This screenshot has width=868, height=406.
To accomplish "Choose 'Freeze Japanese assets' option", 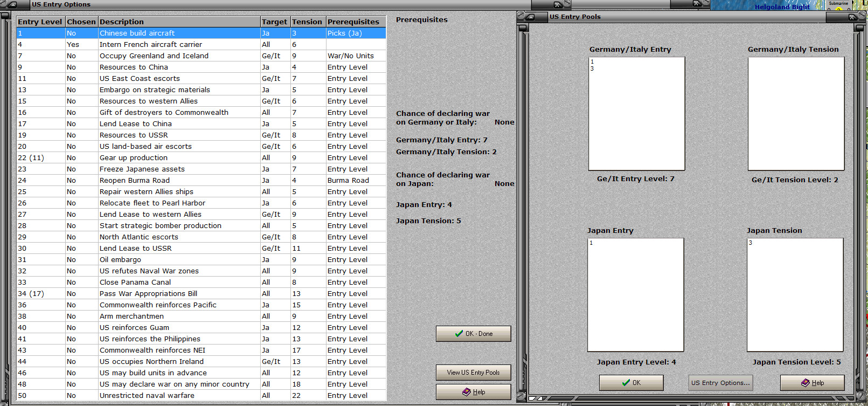I will [202, 169].
